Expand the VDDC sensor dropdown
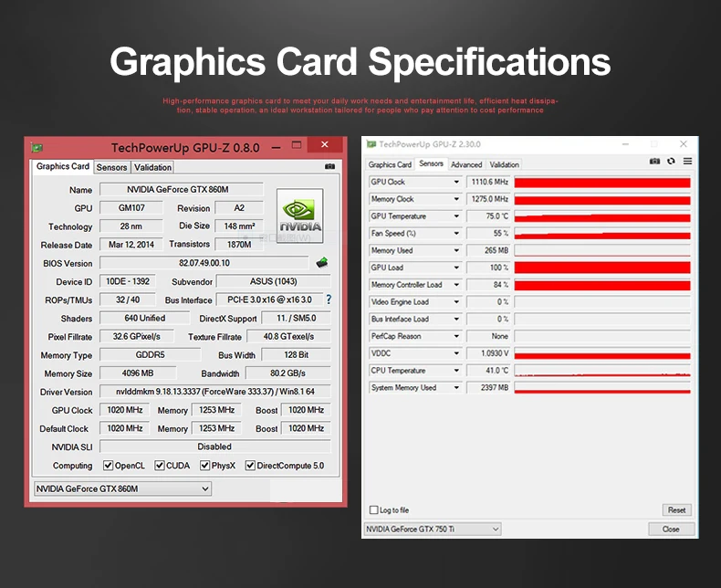This screenshot has height=588, width=721. pos(456,353)
